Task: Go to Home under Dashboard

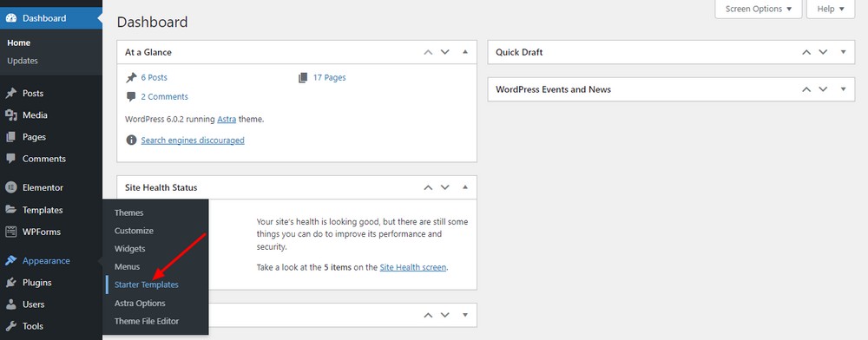Action: (19, 43)
